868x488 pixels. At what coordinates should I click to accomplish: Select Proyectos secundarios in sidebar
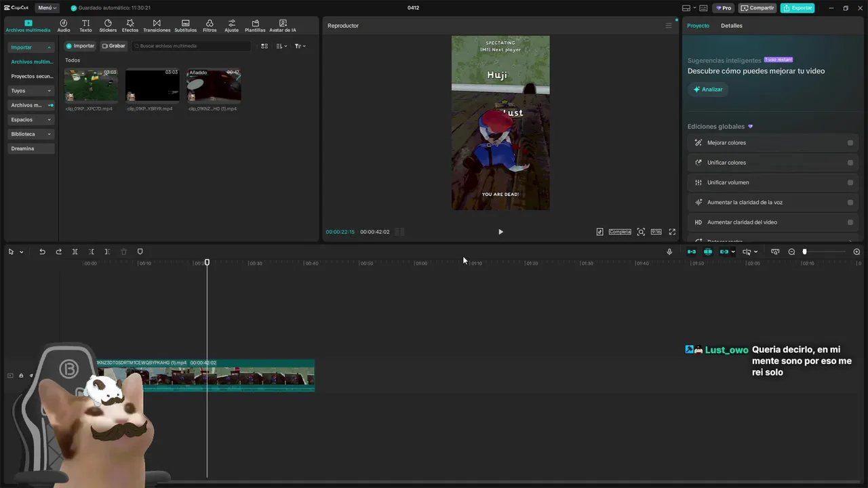click(x=31, y=77)
